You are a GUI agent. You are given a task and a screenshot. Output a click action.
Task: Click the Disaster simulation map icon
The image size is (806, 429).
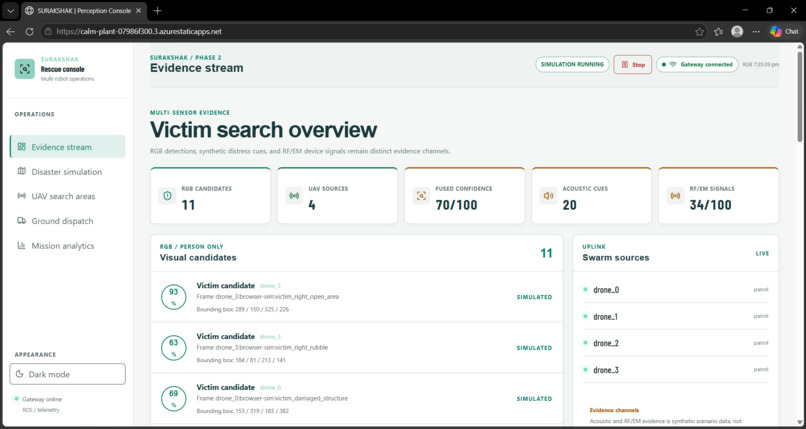point(22,172)
